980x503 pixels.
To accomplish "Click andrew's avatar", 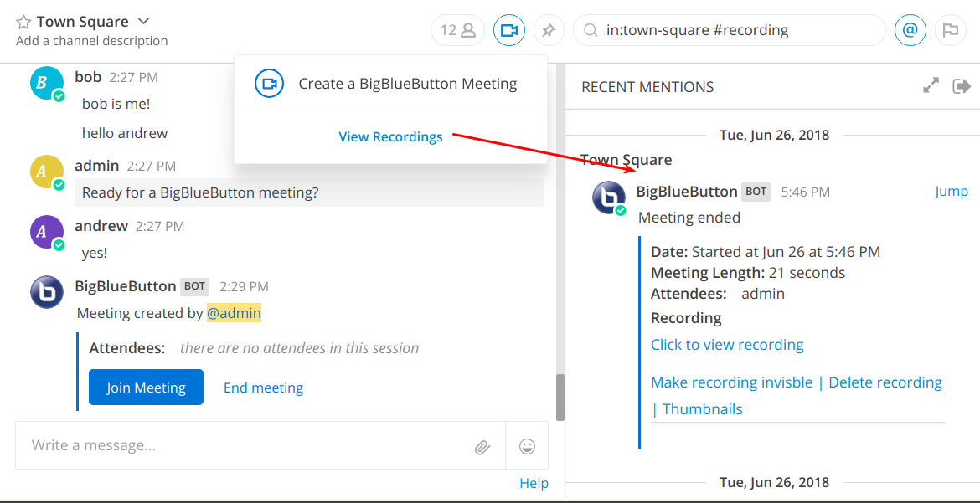I will click(46, 231).
